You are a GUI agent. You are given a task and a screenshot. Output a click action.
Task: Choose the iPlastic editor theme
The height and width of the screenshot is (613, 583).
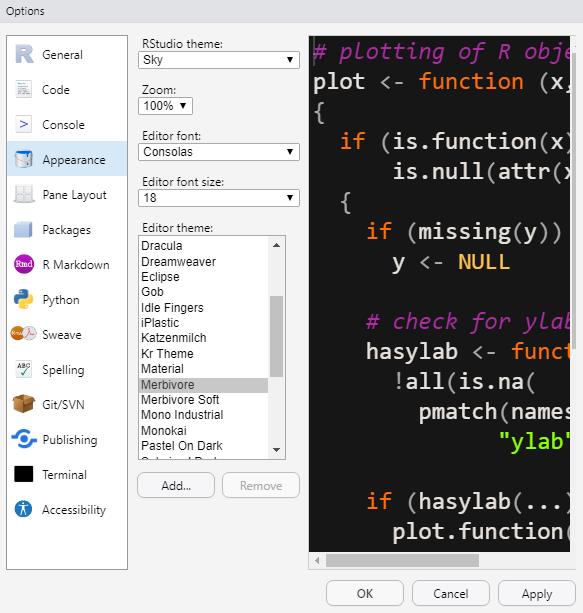pyautogui.click(x=203, y=323)
